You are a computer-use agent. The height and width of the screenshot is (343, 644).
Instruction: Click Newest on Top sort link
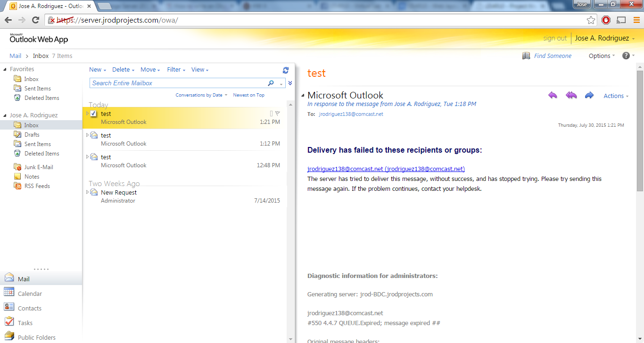(x=249, y=95)
